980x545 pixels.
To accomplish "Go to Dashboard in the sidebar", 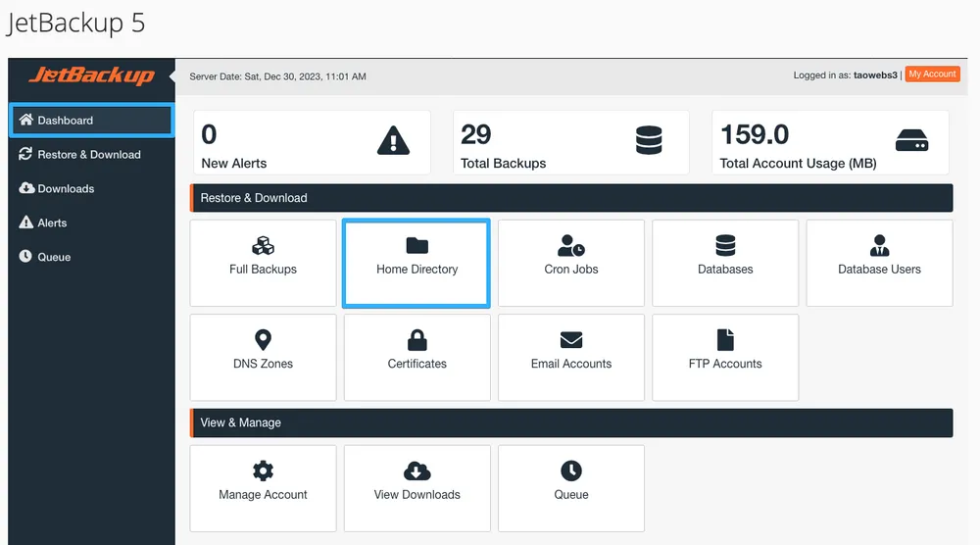I will pyautogui.click(x=91, y=121).
